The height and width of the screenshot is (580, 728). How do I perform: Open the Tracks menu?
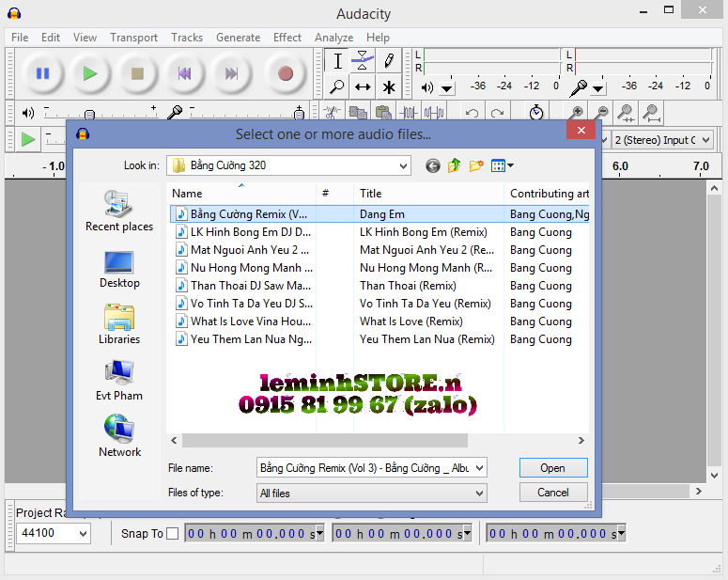pyautogui.click(x=187, y=38)
